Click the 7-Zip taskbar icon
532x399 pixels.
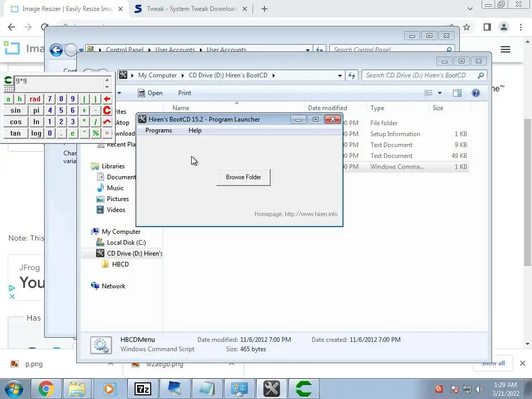pyautogui.click(x=143, y=389)
